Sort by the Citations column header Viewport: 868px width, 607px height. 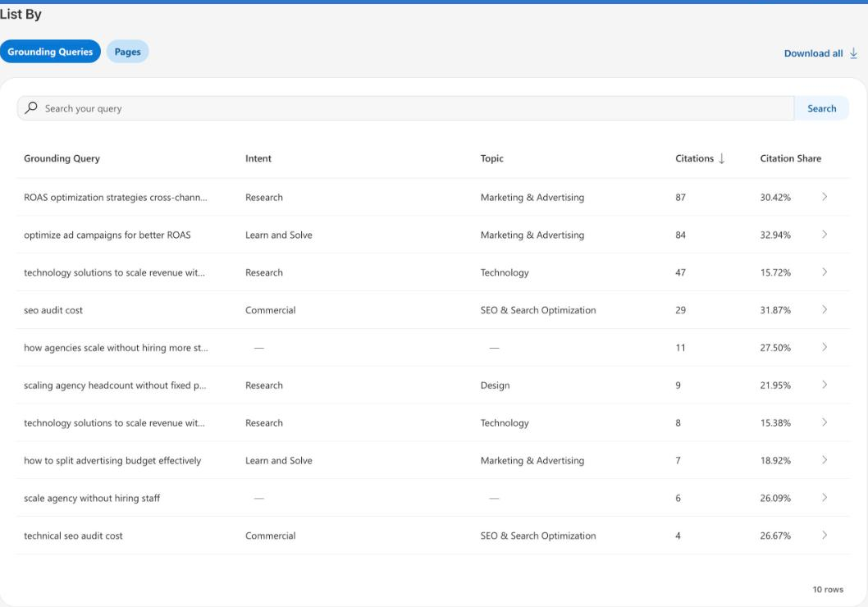[694, 158]
